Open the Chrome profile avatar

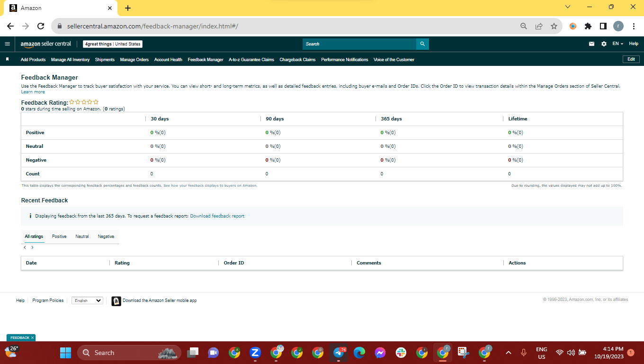pos(618,27)
